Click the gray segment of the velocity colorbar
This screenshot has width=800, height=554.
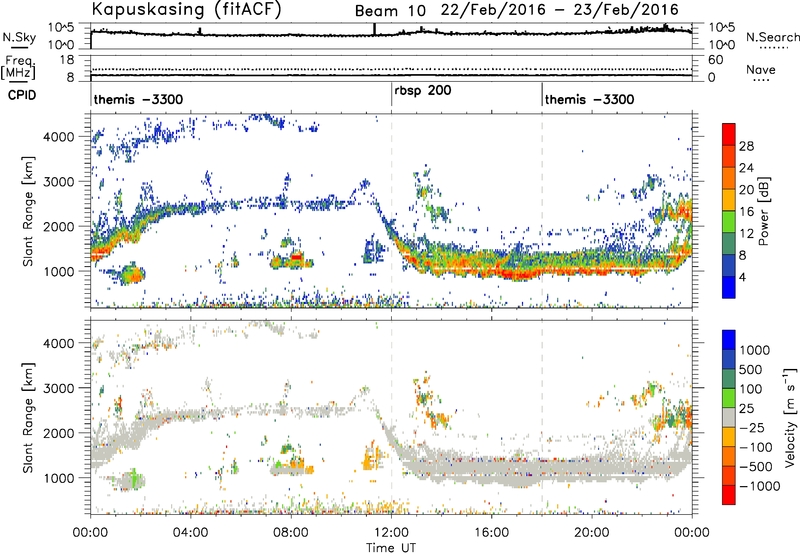coord(729,418)
